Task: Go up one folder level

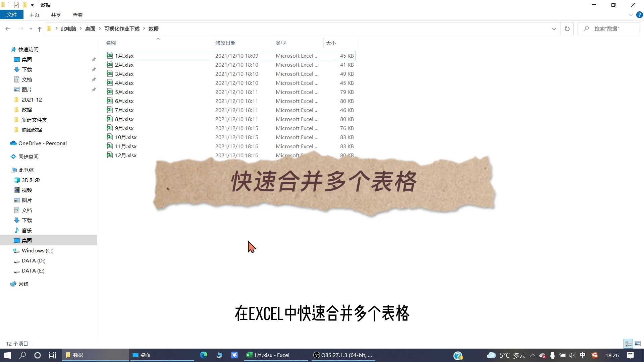Action: [40, 29]
